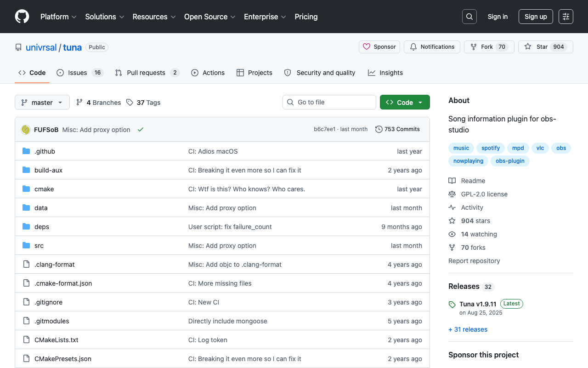Click the tag icon beside Tuna v1.9.11
Viewport: 588px width, 368px height.
[452, 305]
